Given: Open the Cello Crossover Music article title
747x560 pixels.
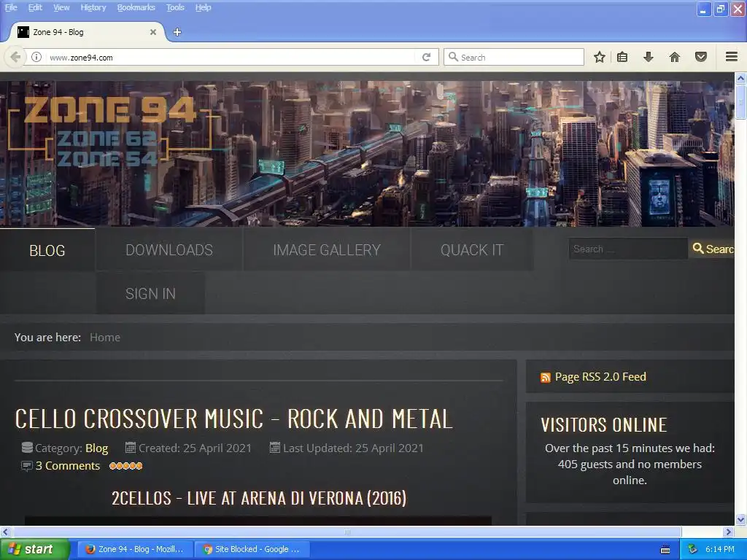Looking at the screenshot, I should coord(233,419).
